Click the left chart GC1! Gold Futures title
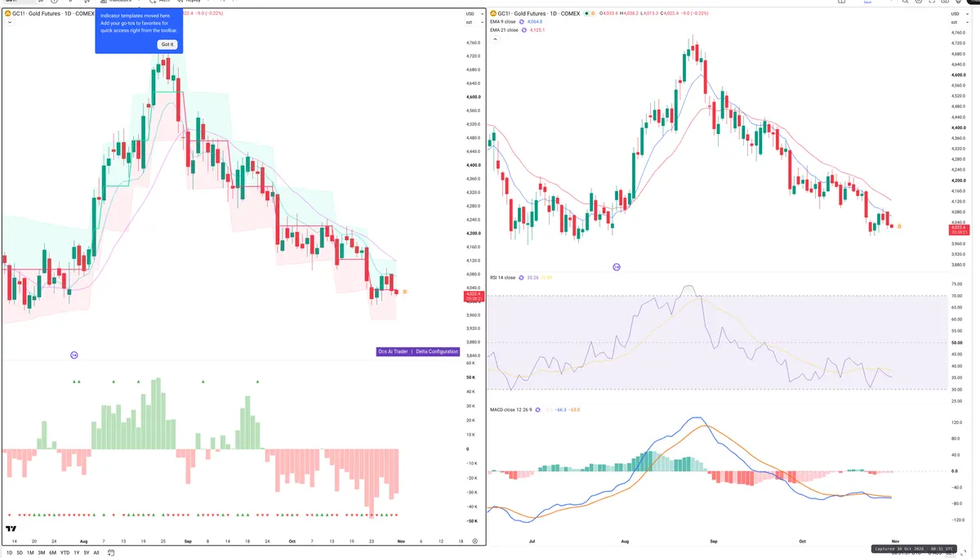 (x=54, y=14)
